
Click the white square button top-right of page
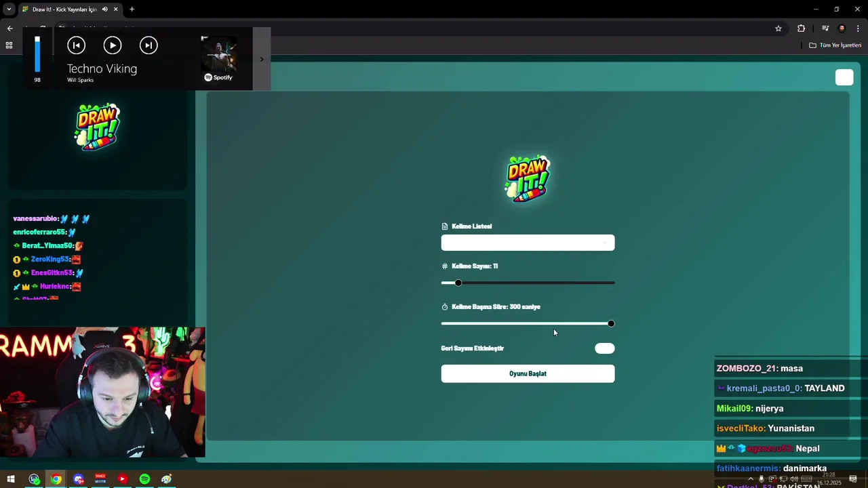click(844, 77)
